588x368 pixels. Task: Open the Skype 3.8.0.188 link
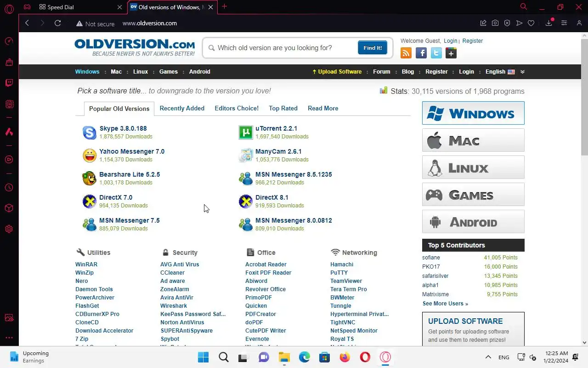tap(123, 128)
